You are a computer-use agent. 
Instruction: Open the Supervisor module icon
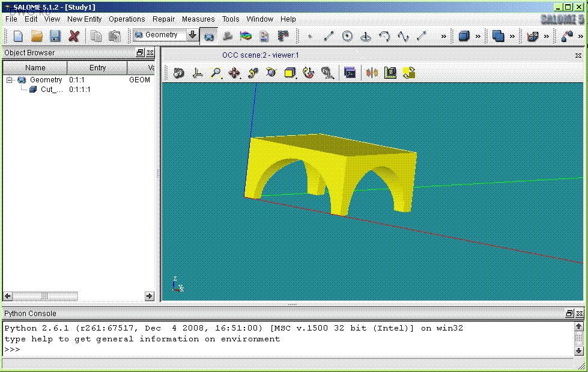[283, 36]
